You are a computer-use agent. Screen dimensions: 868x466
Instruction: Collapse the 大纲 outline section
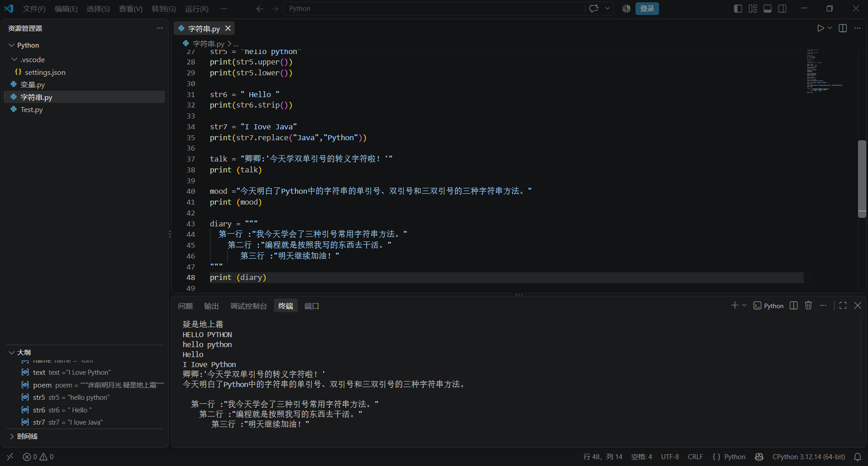(x=12, y=353)
